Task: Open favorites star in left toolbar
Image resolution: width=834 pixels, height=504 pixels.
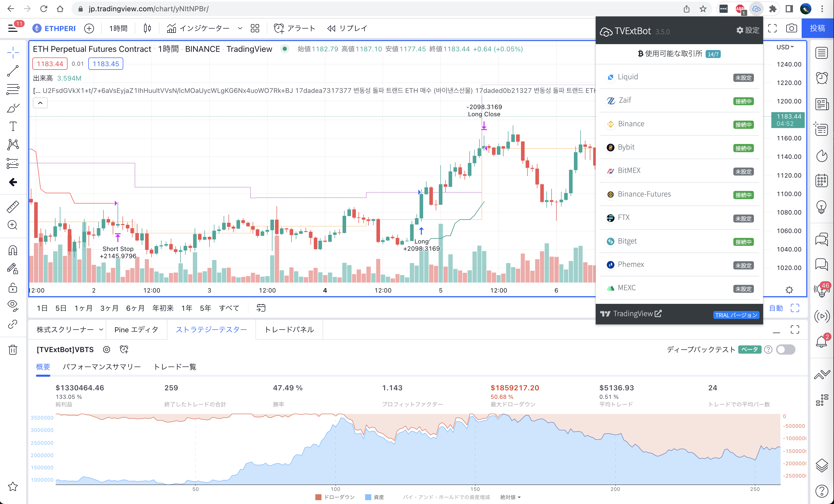Action: click(x=13, y=486)
